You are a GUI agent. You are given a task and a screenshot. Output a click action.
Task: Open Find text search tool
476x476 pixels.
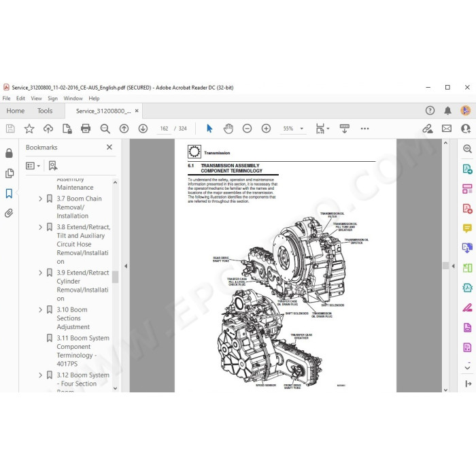(x=105, y=129)
